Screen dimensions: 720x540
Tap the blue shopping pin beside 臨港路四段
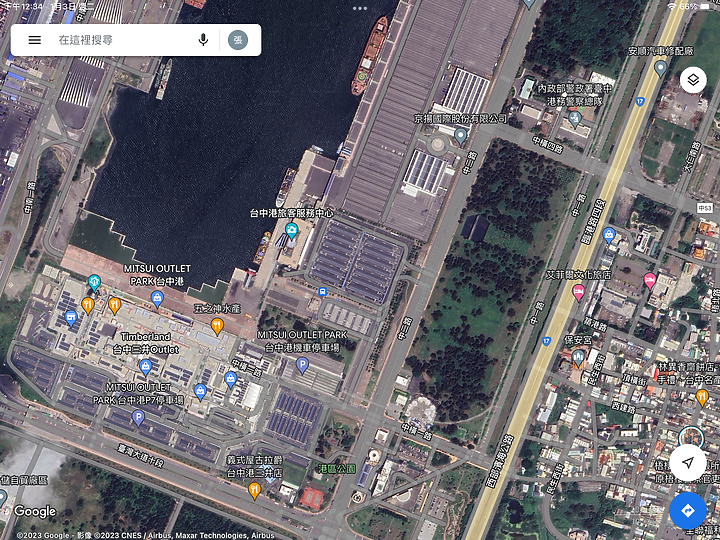click(609, 236)
